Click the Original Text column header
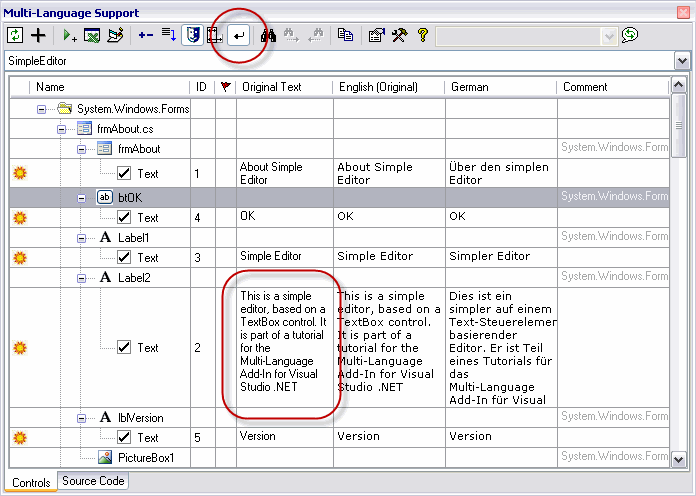Screen dimensions: 696x496 tap(271, 87)
